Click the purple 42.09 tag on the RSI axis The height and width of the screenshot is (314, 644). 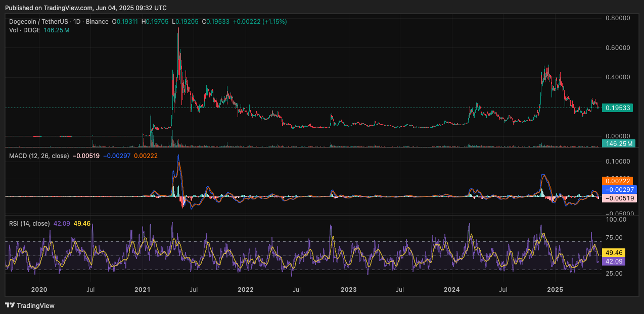(x=614, y=261)
